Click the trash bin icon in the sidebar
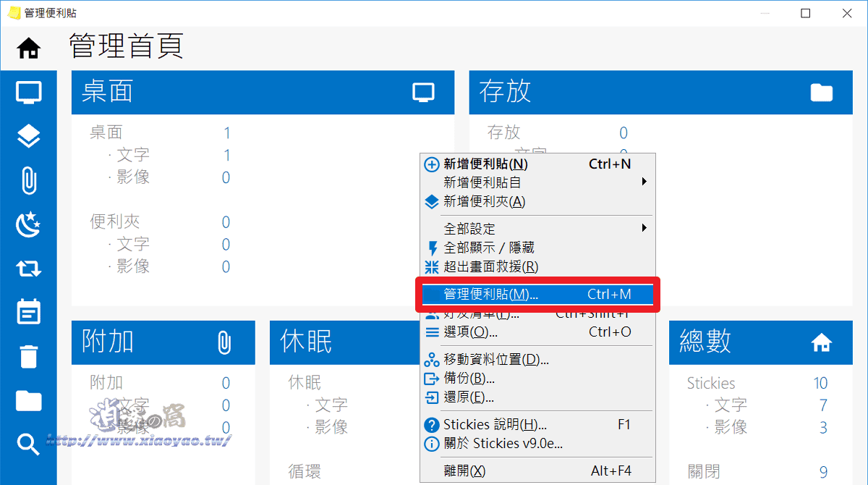Viewport: 868px width, 485px height. [x=29, y=356]
